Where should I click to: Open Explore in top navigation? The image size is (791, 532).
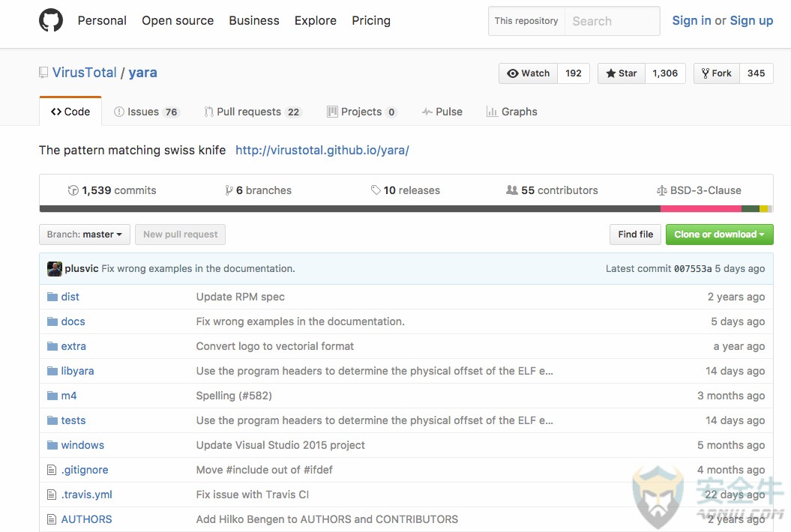(316, 21)
